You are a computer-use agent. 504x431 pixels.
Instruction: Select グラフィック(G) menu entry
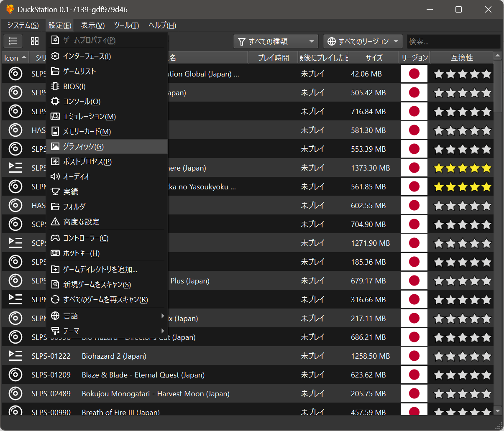pyautogui.click(x=107, y=146)
